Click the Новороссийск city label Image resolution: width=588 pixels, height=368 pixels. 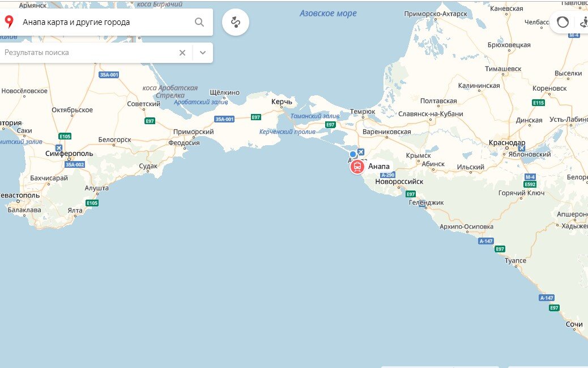point(399,181)
